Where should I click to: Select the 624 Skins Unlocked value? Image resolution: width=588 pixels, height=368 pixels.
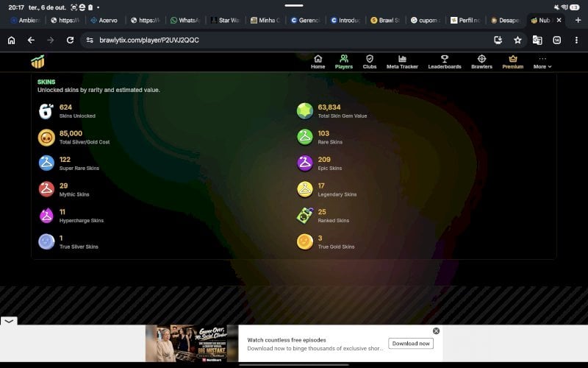65,107
